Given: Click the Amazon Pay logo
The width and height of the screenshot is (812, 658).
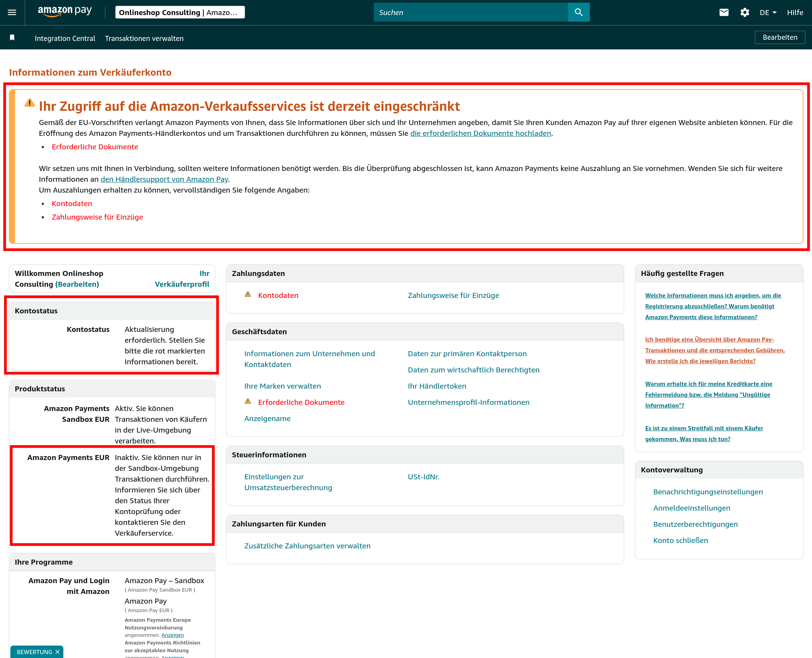Looking at the screenshot, I should click(x=65, y=12).
